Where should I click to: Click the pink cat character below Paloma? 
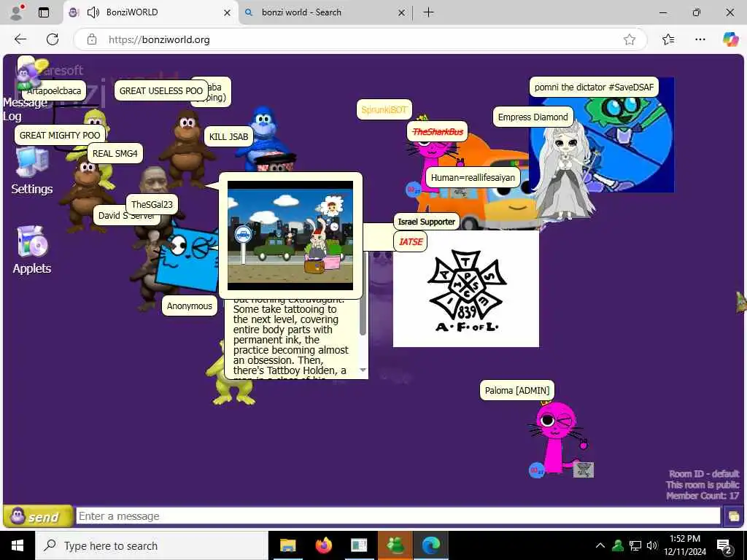pyautogui.click(x=557, y=438)
